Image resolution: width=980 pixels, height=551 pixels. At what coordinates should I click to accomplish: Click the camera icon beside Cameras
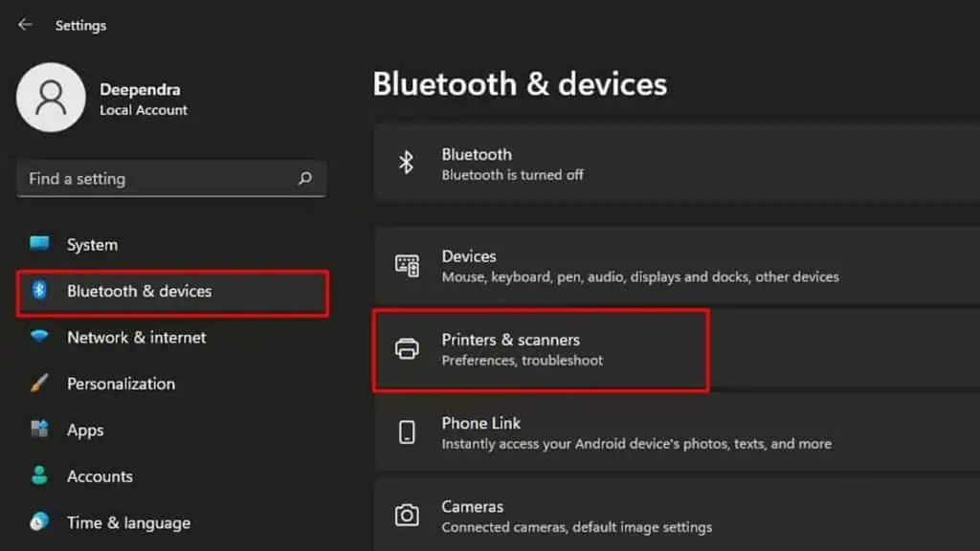[x=407, y=516]
